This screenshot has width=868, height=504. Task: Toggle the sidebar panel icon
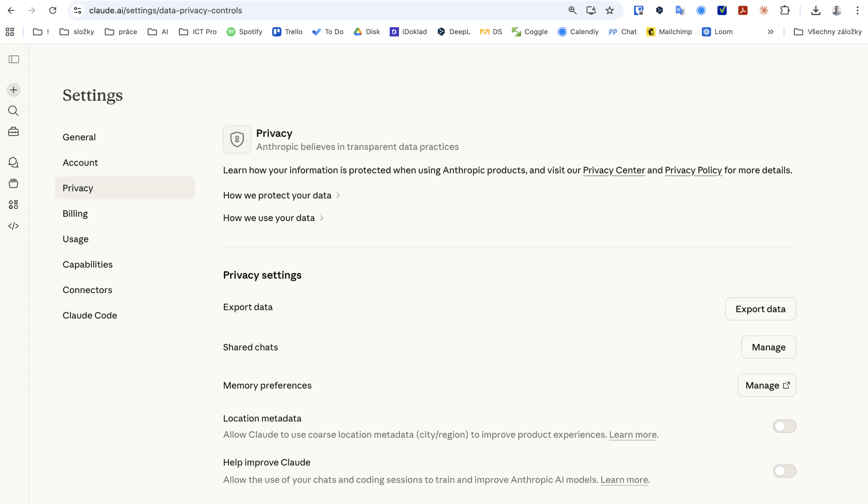(14, 59)
